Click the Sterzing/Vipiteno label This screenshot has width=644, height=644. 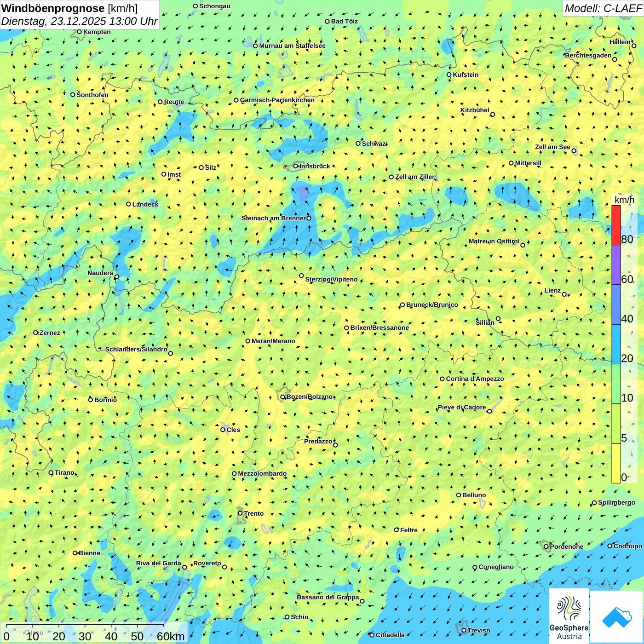pos(331,279)
